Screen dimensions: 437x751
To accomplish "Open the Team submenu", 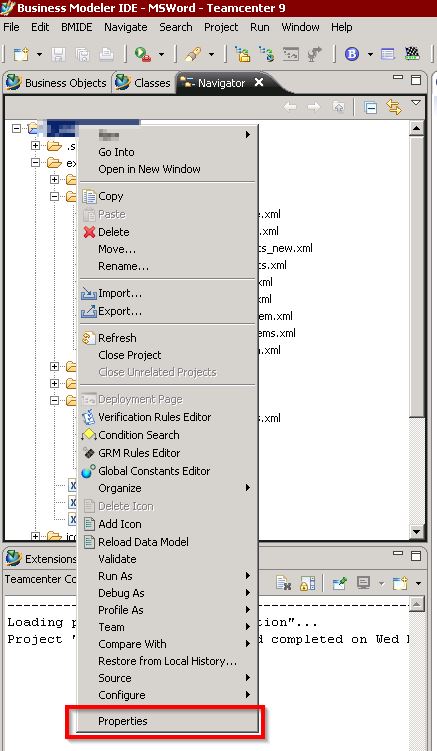I will tap(167, 627).
